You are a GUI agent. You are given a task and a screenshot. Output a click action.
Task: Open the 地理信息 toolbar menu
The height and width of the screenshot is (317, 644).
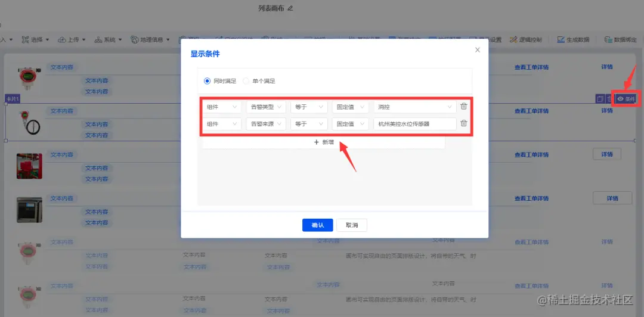click(150, 40)
